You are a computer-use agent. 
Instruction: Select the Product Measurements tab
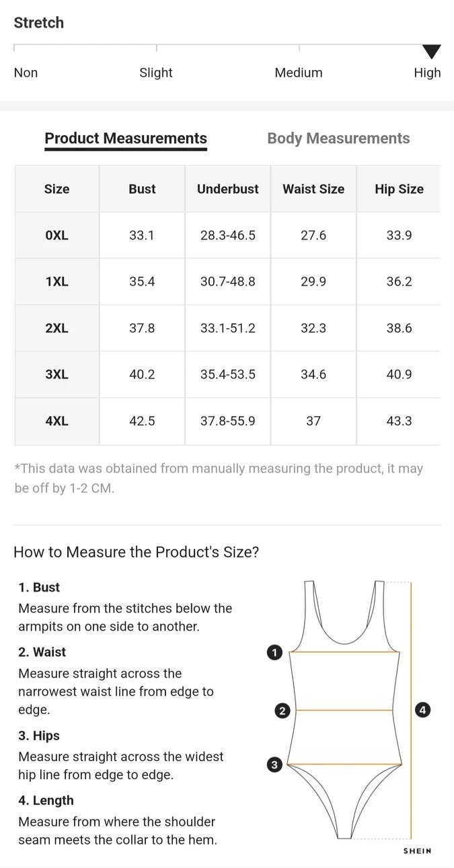(126, 139)
